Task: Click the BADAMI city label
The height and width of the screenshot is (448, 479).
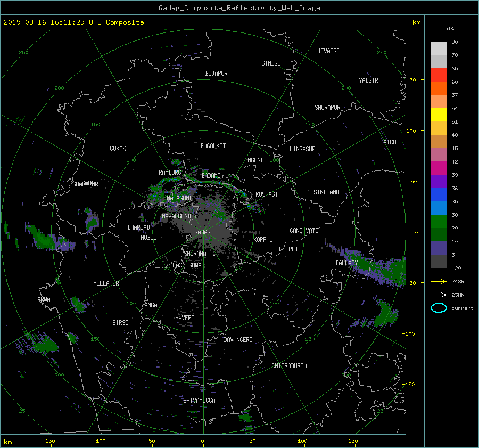Action: point(211,176)
